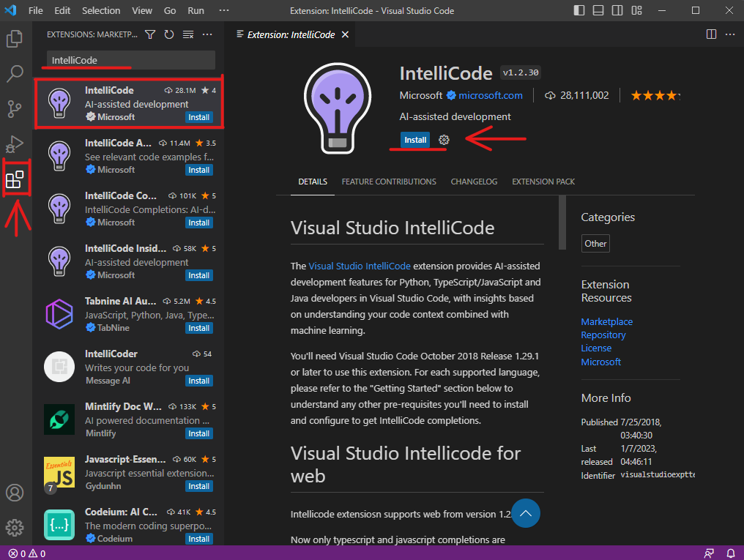The width and height of the screenshot is (744, 560).
Task: Open the Extensions view icon
Action: pos(15,179)
